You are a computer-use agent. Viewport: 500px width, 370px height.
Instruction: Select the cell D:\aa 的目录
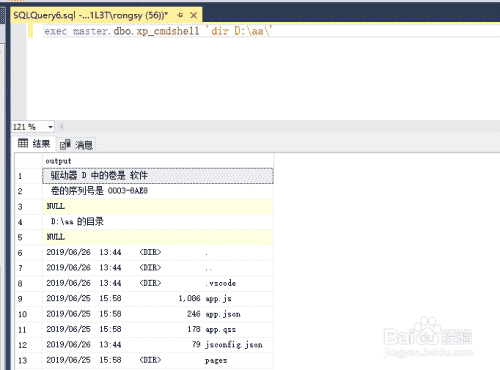158,222
